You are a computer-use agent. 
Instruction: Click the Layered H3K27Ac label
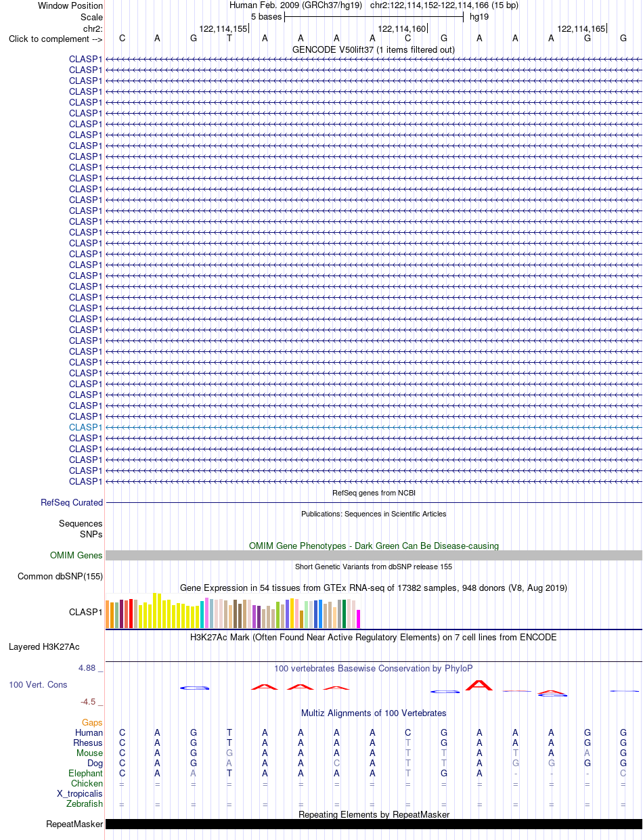tap(44, 646)
